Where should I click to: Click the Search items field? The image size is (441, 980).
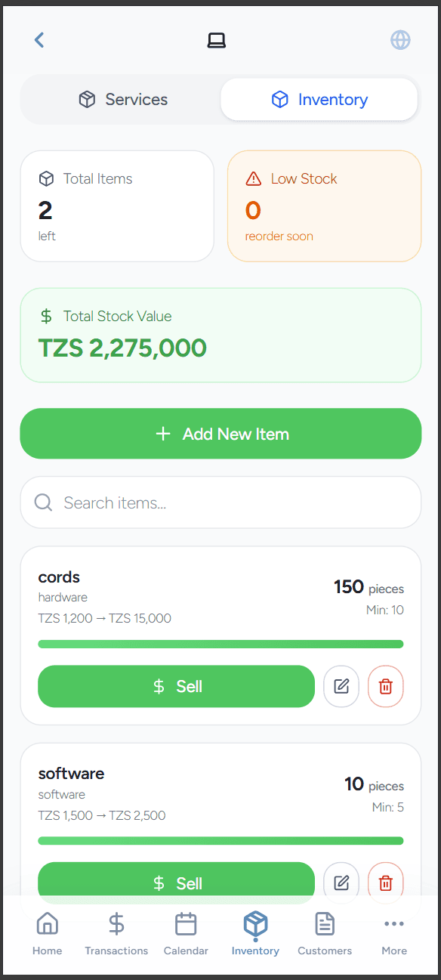coord(220,502)
